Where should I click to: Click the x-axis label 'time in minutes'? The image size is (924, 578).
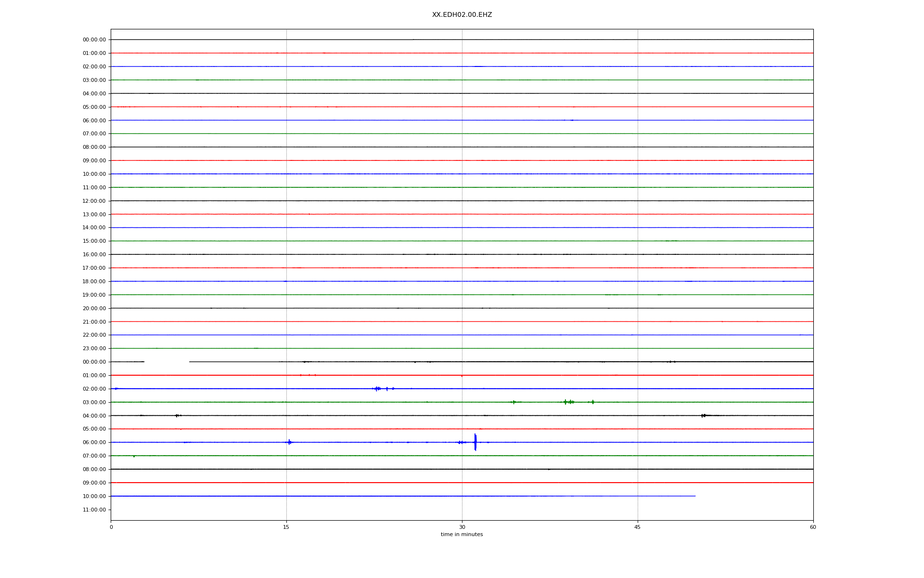(x=462, y=534)
